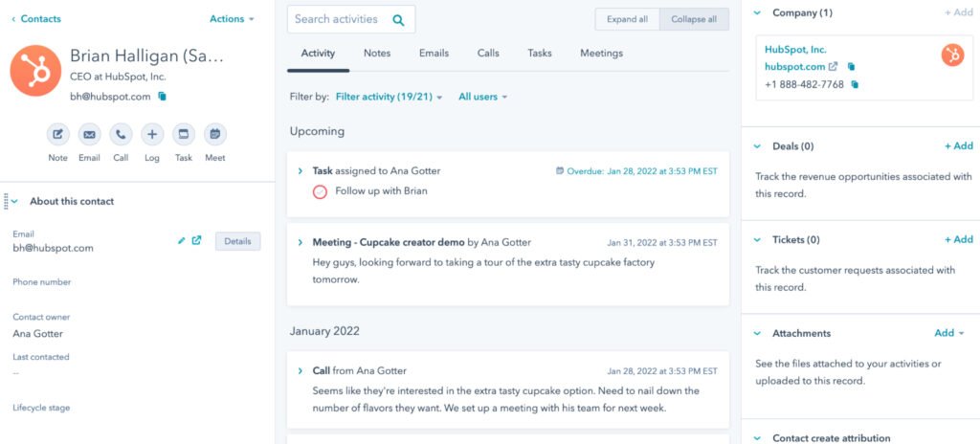Start a call with the Call icon

tap(121, 134)
